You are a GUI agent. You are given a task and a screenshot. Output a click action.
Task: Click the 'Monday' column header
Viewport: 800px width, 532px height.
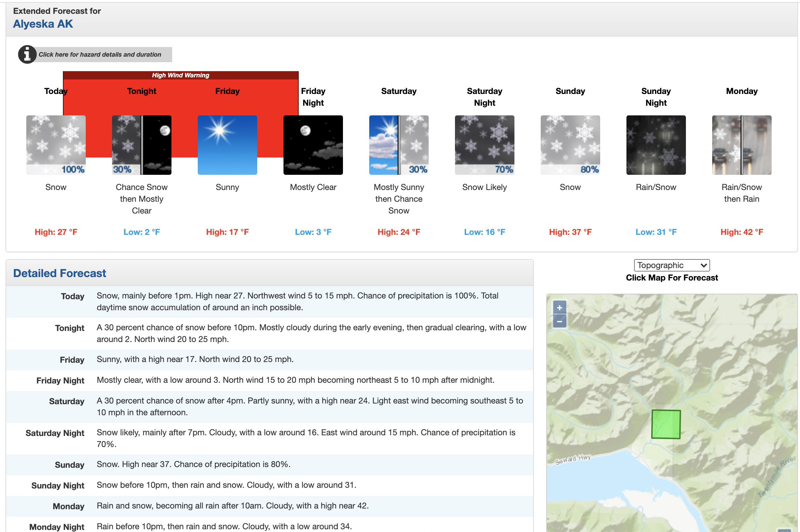(x=742, y=91)
